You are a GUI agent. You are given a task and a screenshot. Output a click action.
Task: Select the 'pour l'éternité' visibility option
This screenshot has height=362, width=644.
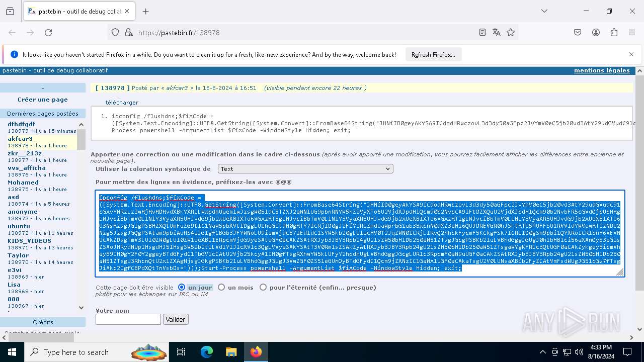click(263, 288)
